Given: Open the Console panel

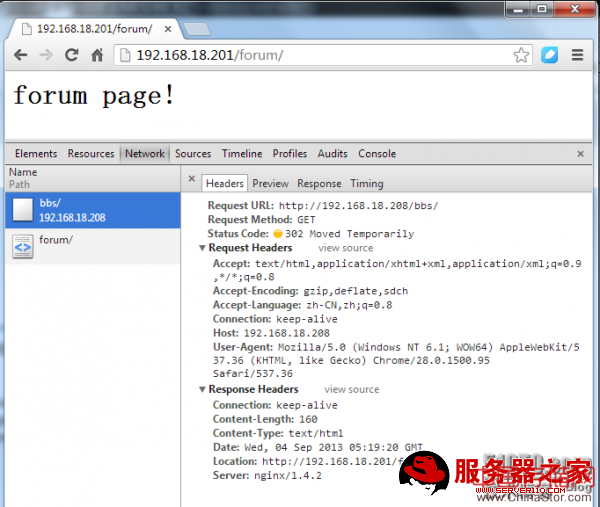Looking at the screenshot, I should click(377, 154).
